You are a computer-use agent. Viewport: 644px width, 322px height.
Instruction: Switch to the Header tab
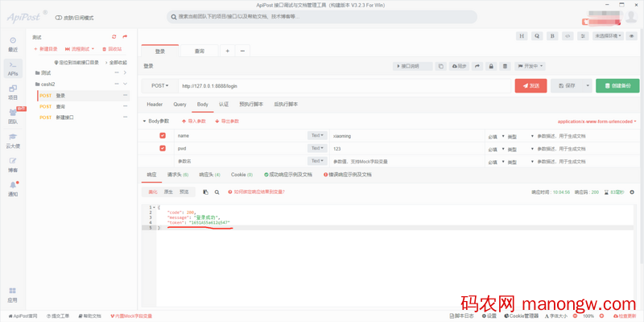[155, 105]
